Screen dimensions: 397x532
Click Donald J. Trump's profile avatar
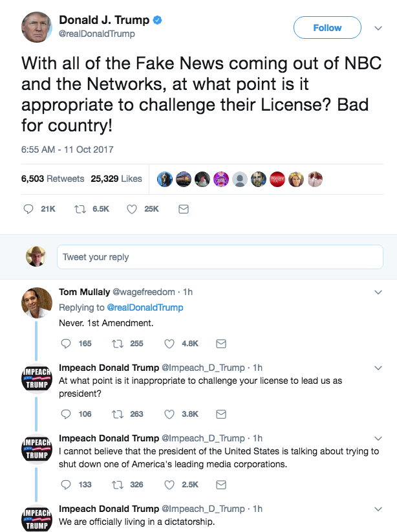tap(37, 27)
